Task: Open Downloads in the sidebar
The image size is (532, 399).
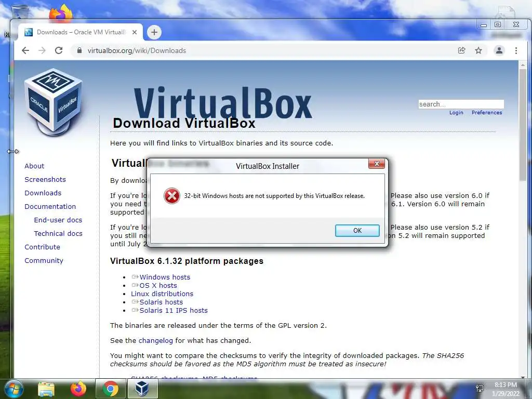Action: coord(43,193)
